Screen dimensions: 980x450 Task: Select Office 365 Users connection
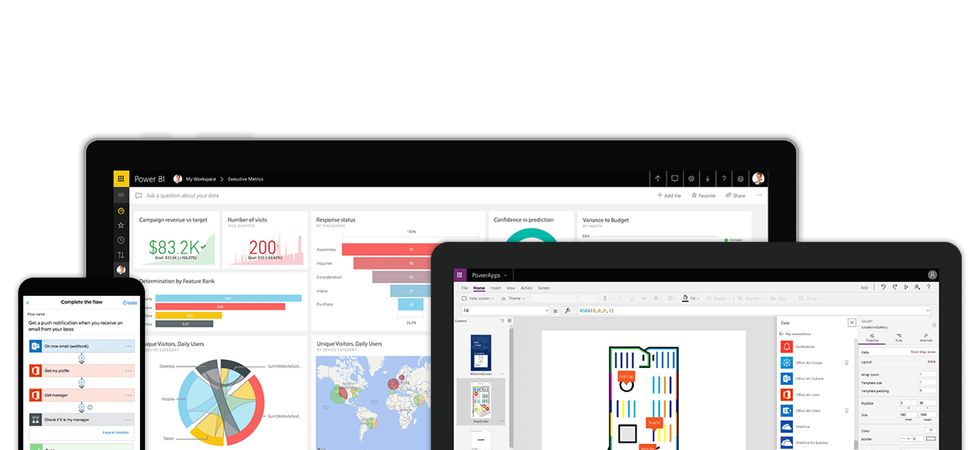coord(800,395)
